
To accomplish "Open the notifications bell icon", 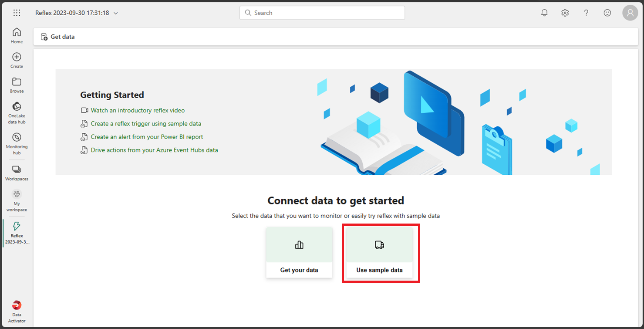I will click(544, 13).
